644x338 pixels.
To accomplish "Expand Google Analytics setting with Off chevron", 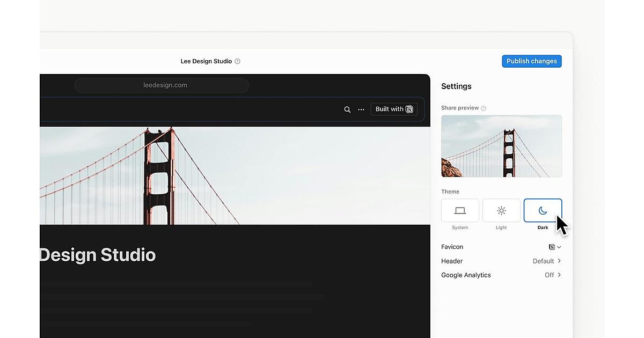I will coord(553,275).
